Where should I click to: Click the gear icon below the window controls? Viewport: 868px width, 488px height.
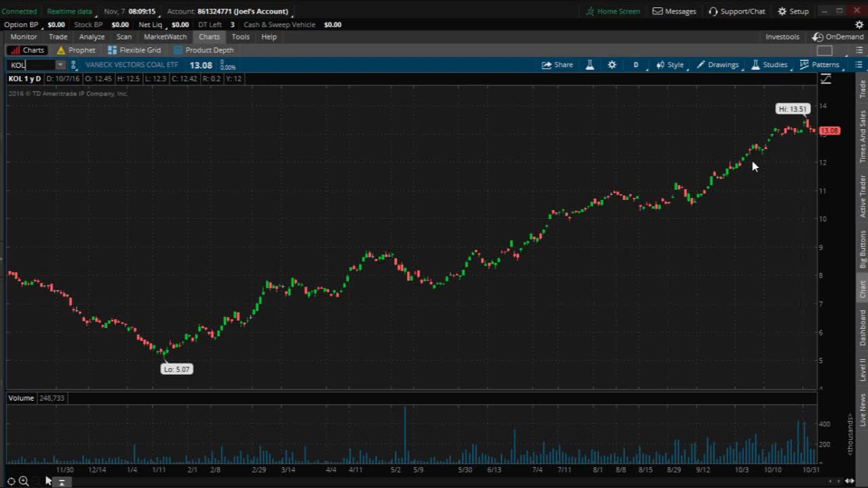(x=859, y=24)
